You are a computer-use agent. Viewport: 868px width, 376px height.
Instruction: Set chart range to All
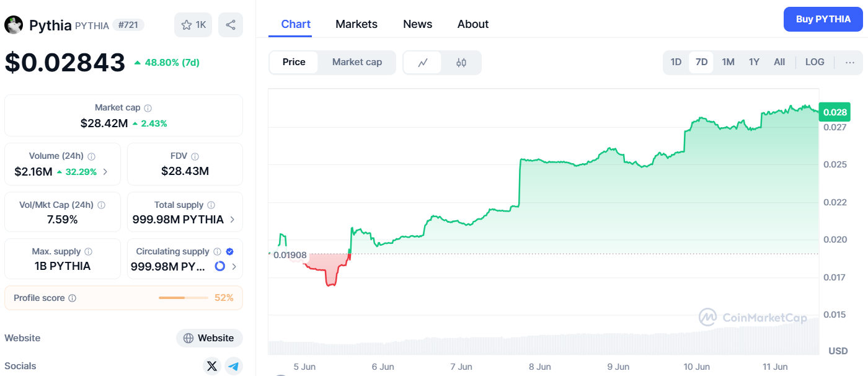pos(779,62)
